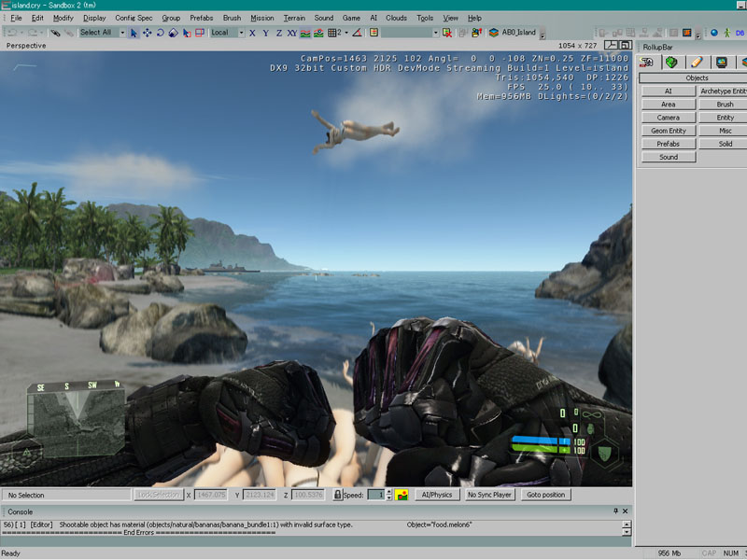Click the Geom Entity button
This screenshot has height=560, width=747.
click(x=669, y=131)
